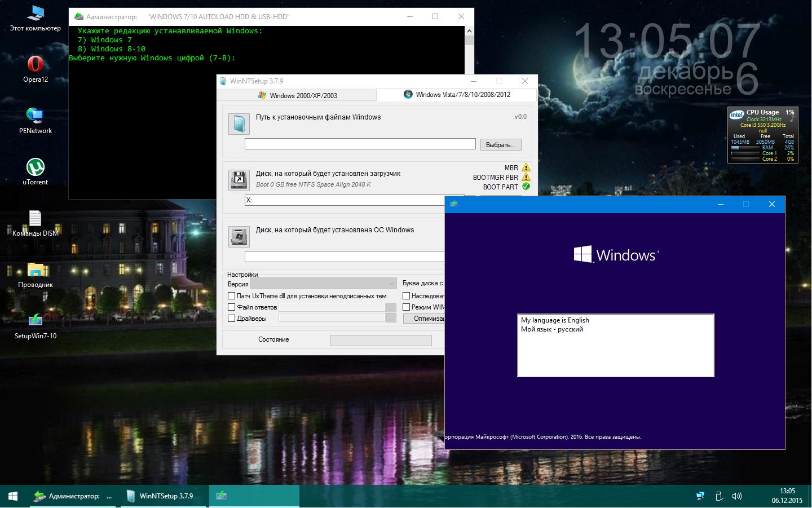The height and width of the screenshot is (508, 812).
Task: Click the Оптимиза... button in WinNTSetup
Action: click(424, 319)
